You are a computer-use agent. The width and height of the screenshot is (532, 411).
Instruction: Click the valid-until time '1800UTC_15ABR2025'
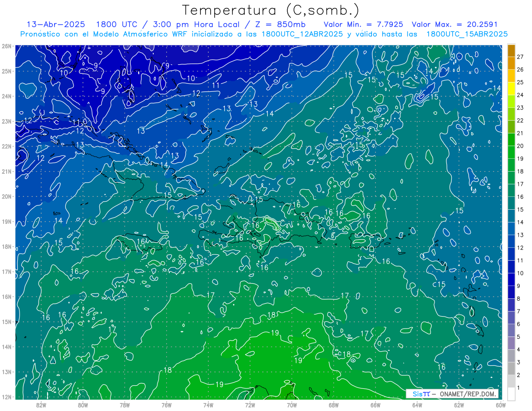467,34
